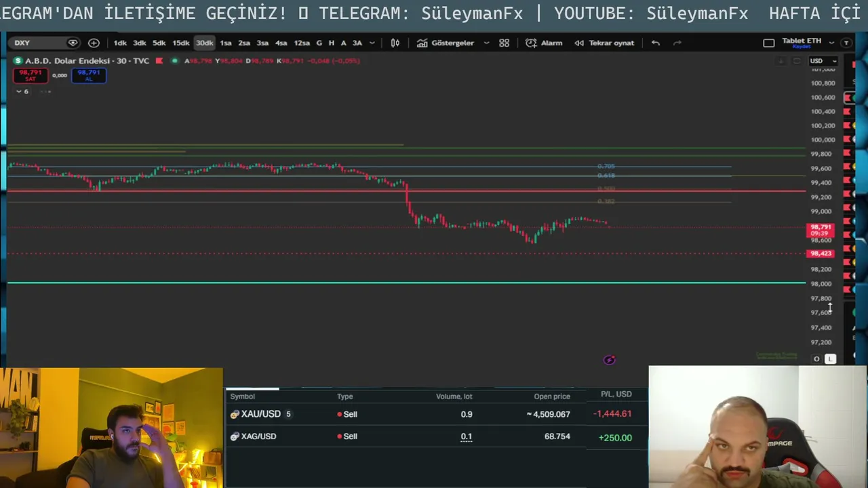Select the red horizontal resistance line
Viewport: 868px width, 488px height.
pyautogui.click(x=406, y=190)
